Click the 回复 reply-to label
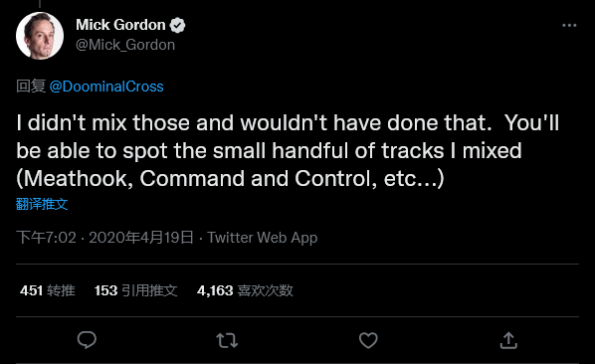The width and height of the screenshot is (595, 364). pos(31,87)
